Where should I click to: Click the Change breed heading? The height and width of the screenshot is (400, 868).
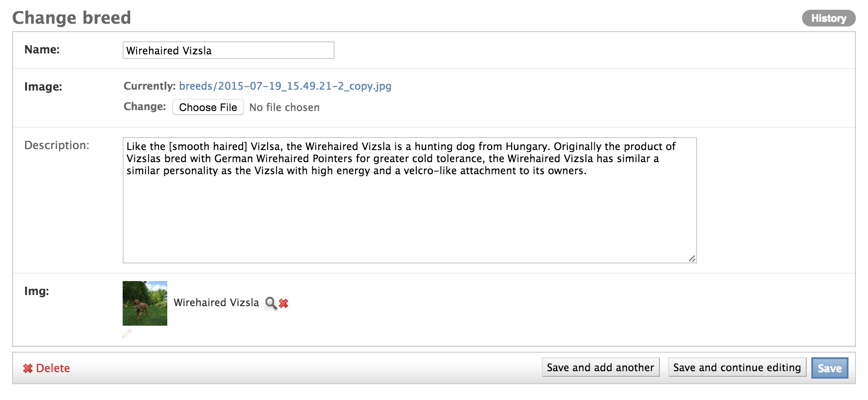coord(72,18)
